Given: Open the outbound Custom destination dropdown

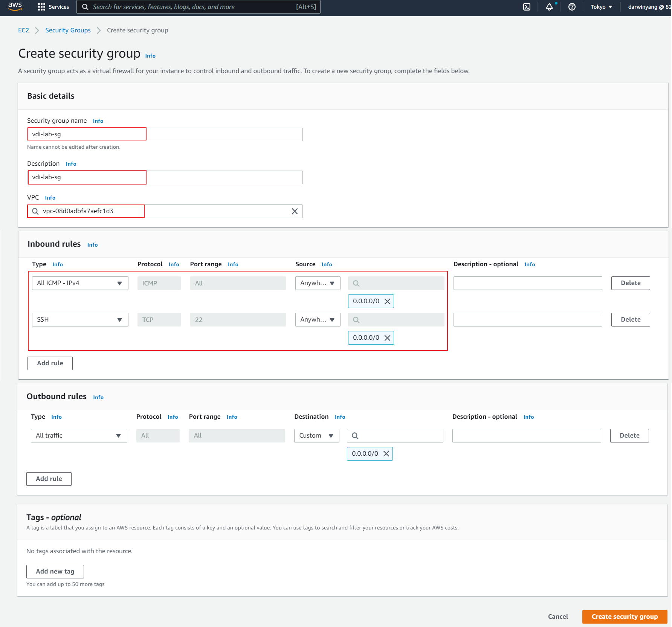Looking at the screenshot, I should [x=316, y=436].
